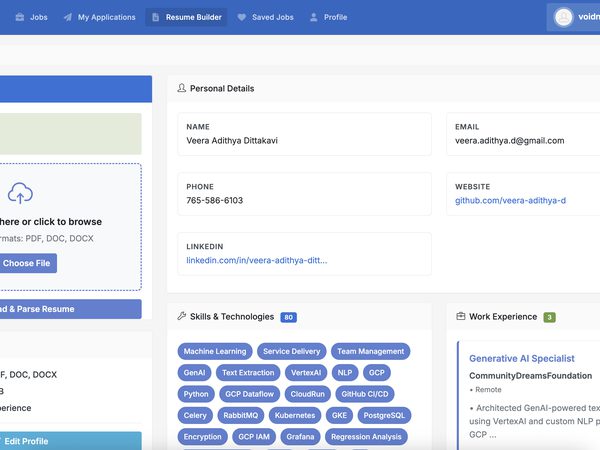Image resolution: width=600 pixels, height=450 pixels.
Task: Open the Generative AI Specialist job title
Action: pos(522,359)
